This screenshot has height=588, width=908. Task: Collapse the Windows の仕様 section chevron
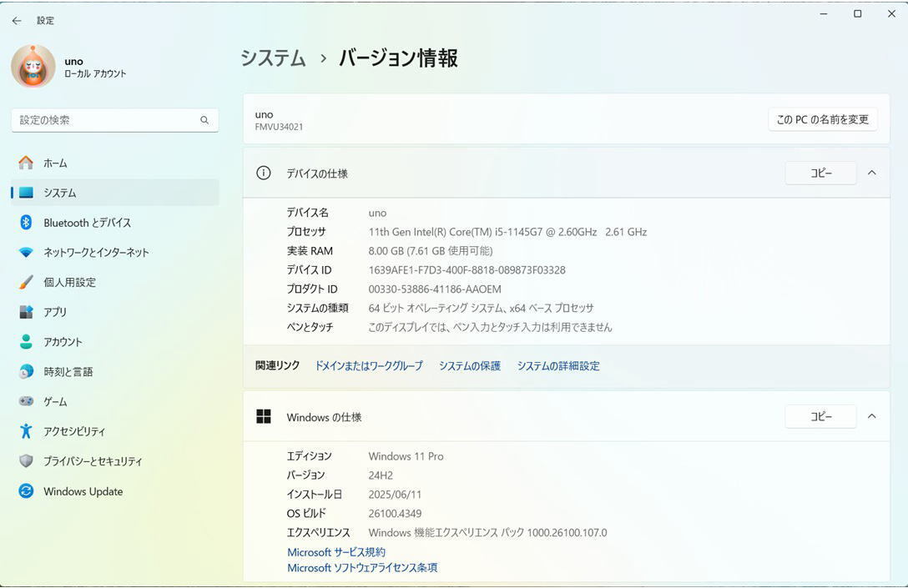[x=871, y=417]
